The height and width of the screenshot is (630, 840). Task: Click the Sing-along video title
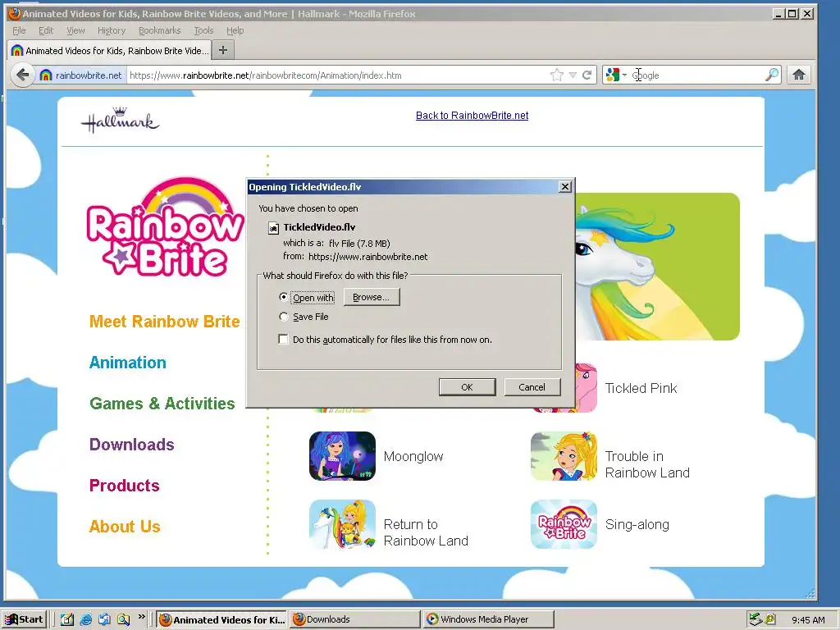click(x=637, y=524)
